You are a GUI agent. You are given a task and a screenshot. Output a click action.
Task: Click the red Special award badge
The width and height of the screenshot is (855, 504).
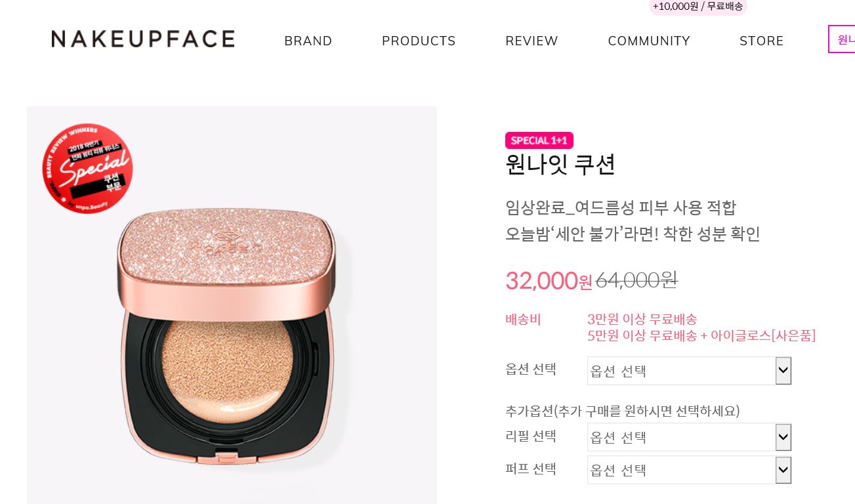tap(88, 169)
